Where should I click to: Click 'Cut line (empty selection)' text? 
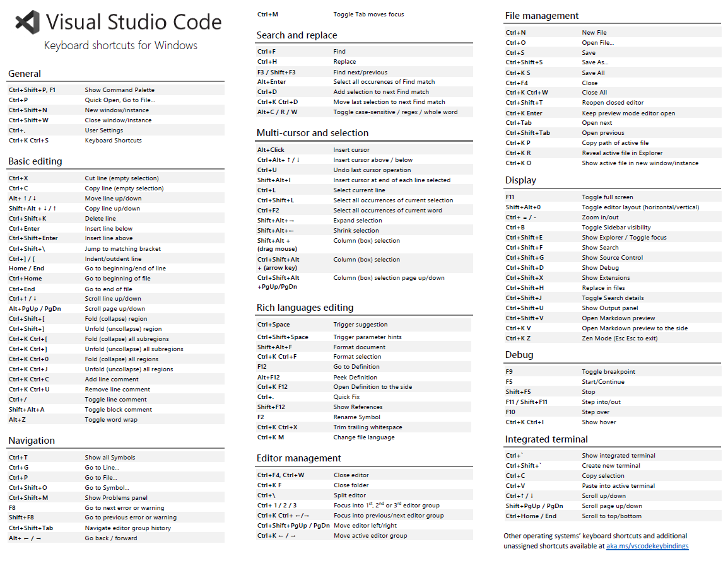[122, 178]
